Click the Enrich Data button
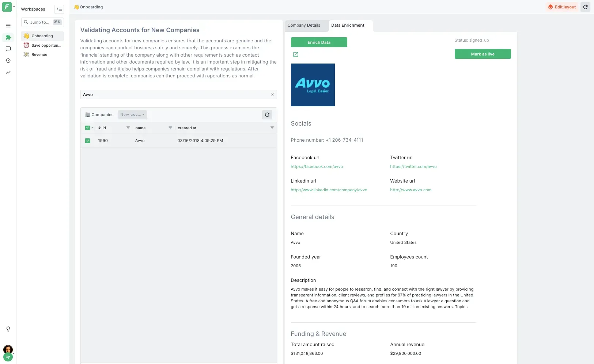Viewport: 594px width, 364px height. (319, 42)
